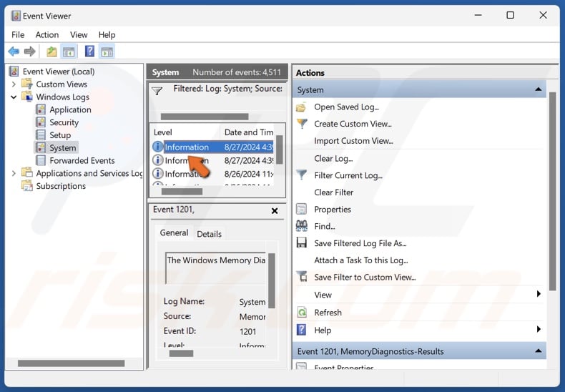565x392 pixels.
Task: Open the Action menu
Action: pos(47,34)
